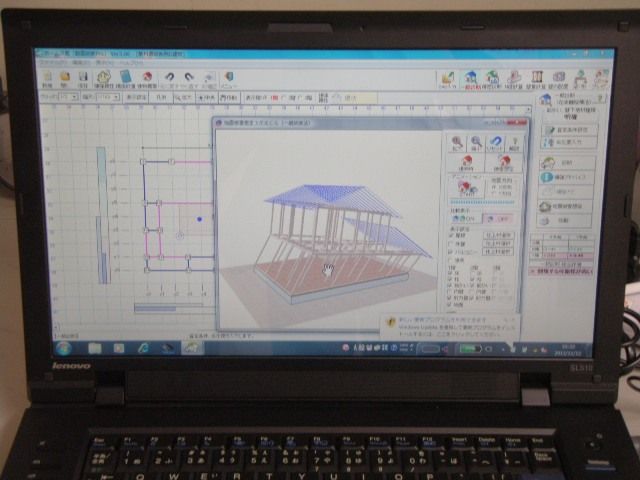Click the small arrow at ruler's right end

click(x=528, y=109)
